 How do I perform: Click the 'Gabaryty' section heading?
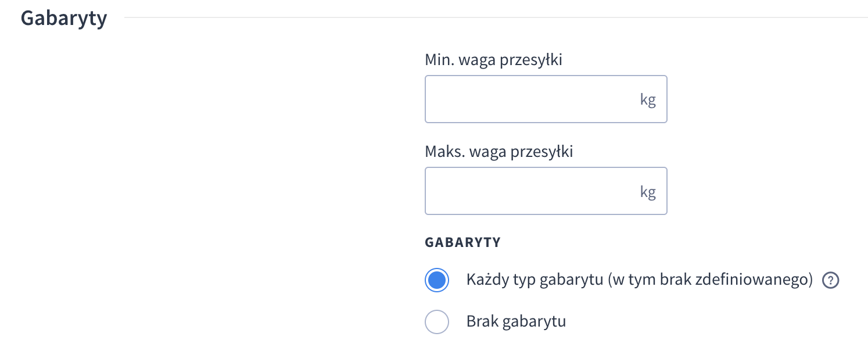click(63, 17)
